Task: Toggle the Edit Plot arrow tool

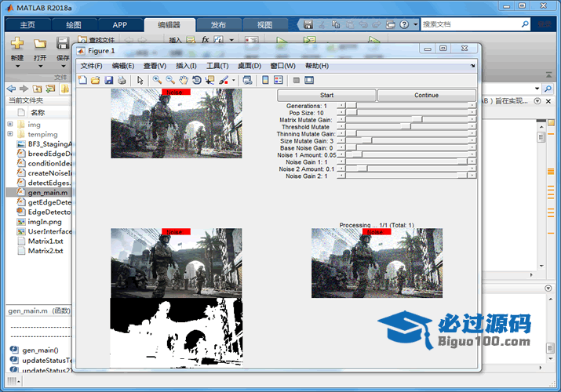Action: coord(140,80)
